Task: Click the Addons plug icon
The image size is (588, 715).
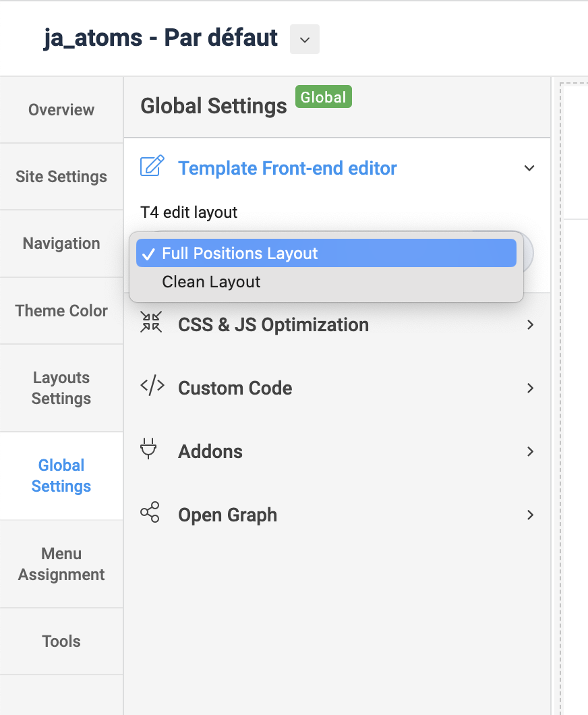Action: [149, 449]
